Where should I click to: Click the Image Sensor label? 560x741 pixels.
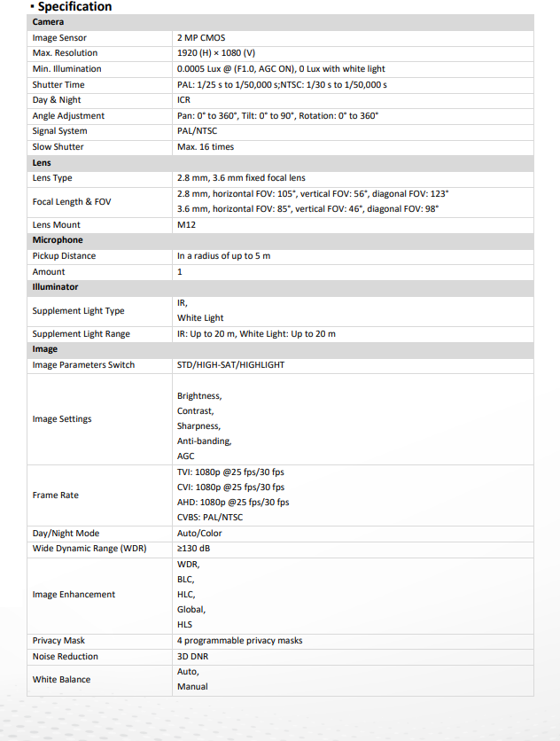[x=59, y=38]
